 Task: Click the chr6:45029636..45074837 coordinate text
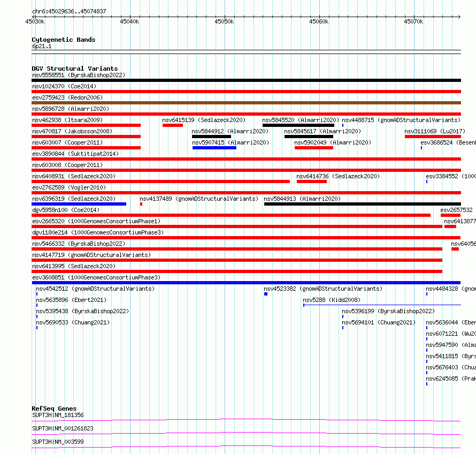[69, 12]
